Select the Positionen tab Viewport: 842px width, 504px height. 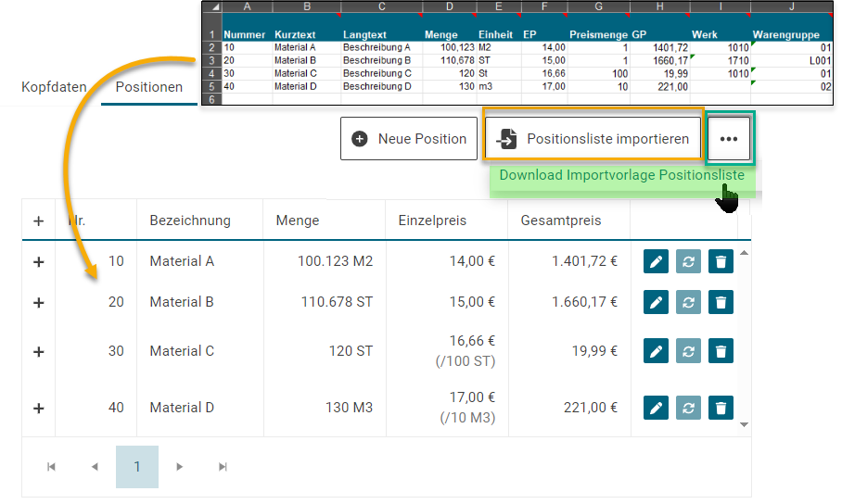pos(148,87)
